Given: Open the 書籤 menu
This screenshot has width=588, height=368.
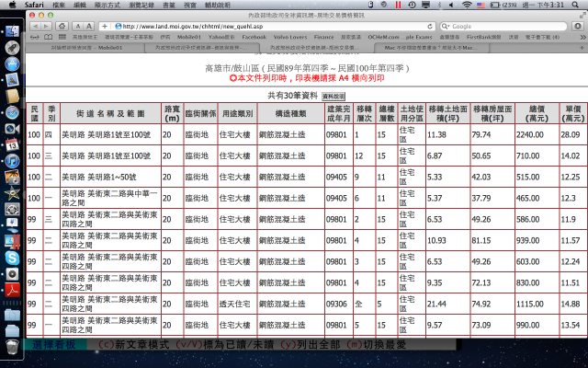Looking at the screenshot, I should click(x=169, y=5).
